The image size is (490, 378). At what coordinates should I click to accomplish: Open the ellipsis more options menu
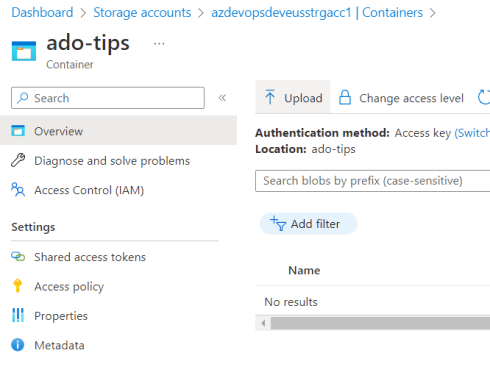click(159, 44)
